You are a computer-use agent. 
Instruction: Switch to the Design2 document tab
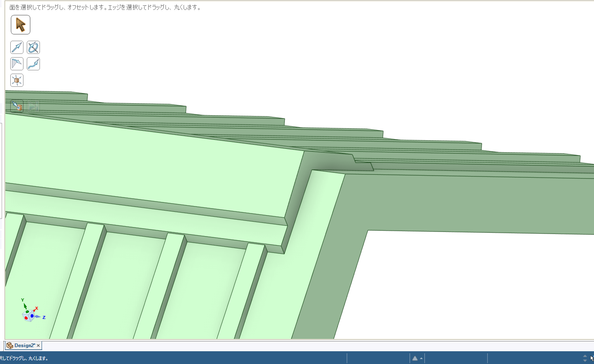(x=24, y=345)
